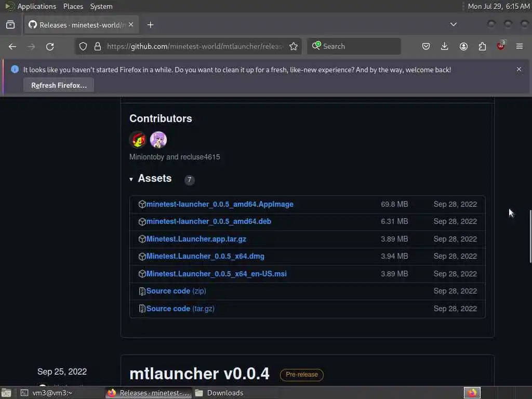Viewport: 532px width, 399px height.
Task: Open the uBlock Origin extension icon
Action: (501, 46)
